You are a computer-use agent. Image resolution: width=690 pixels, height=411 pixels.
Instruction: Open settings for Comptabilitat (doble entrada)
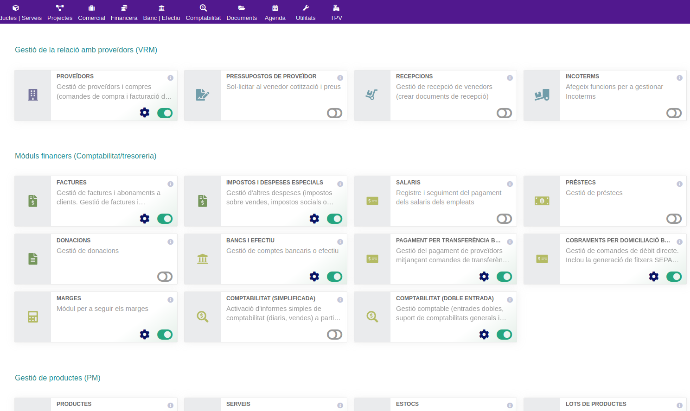click(484, 334)
